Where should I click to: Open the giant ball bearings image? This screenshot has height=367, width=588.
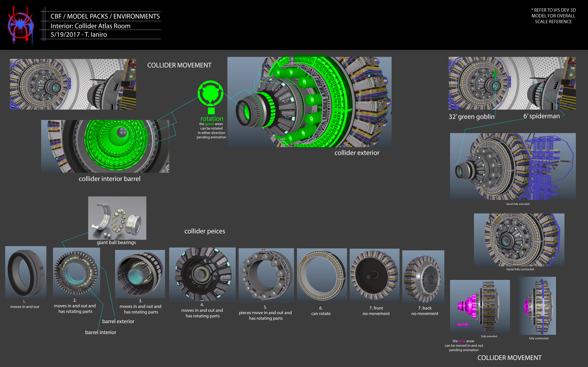point(117,218)
